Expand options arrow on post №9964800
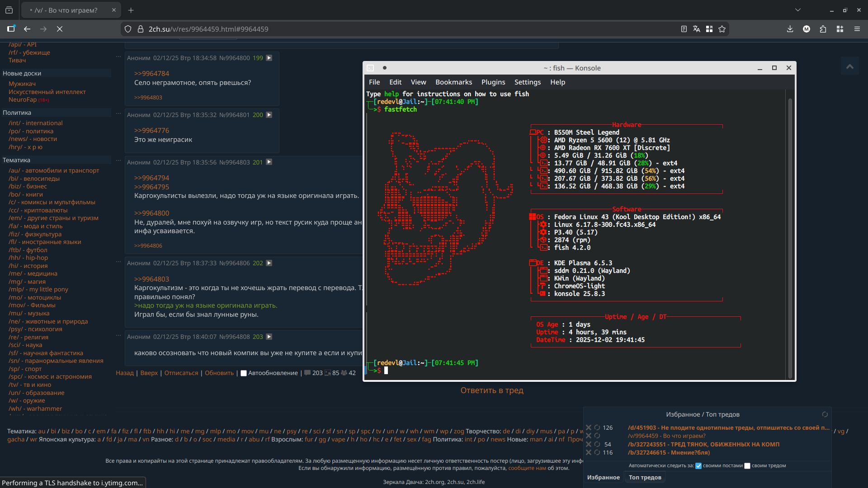 [x=269, y=58]
